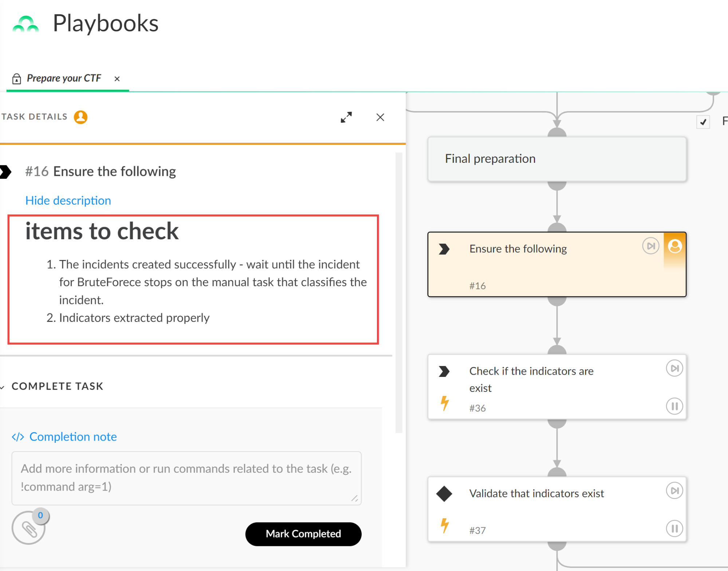Pause task #36 with pause icon

pos(674,406)
